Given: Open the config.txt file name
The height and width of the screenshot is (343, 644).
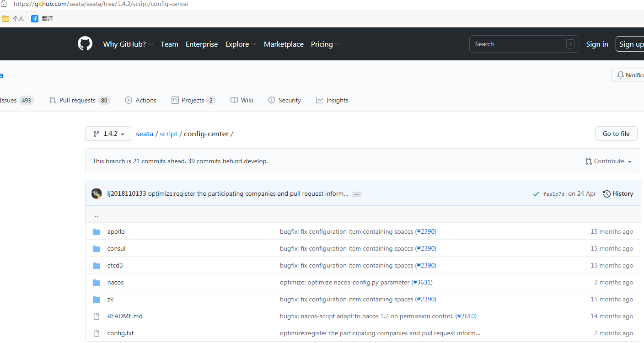Looking at the screenshot, I should pos(120,333).
